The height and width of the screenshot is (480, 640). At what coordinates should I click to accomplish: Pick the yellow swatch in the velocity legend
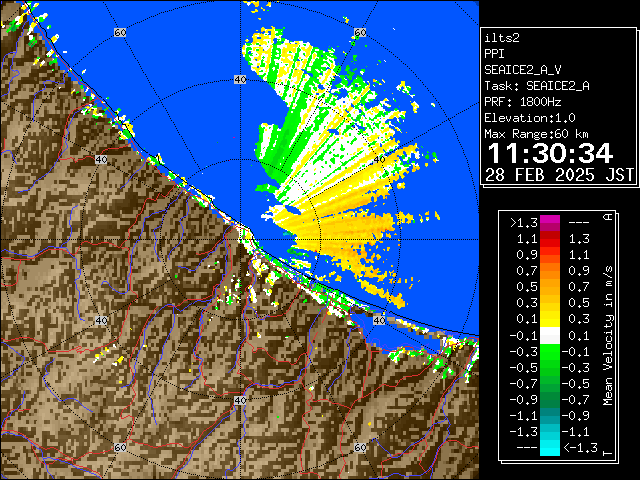(550, 319)
